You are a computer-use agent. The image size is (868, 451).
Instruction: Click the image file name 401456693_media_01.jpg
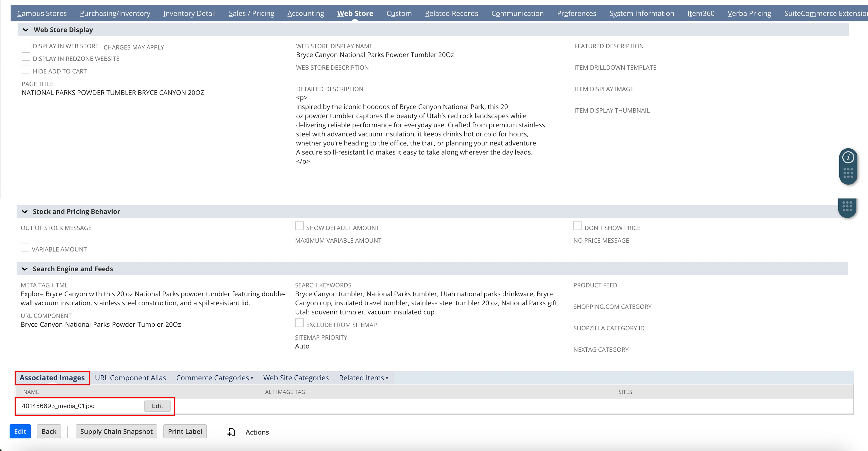click(x=58, y=406)
